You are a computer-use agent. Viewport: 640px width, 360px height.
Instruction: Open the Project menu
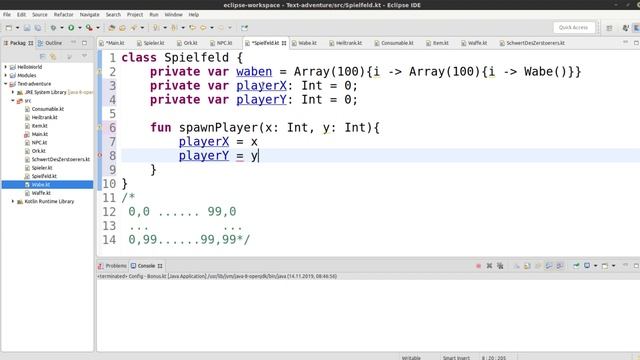click(x=135, y=14)
